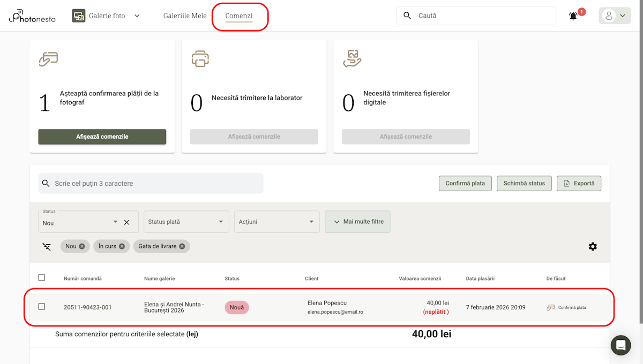Remove the În curs filter chip
The width and height of the screenshot is (643, 364).
(x=122, y=246)
